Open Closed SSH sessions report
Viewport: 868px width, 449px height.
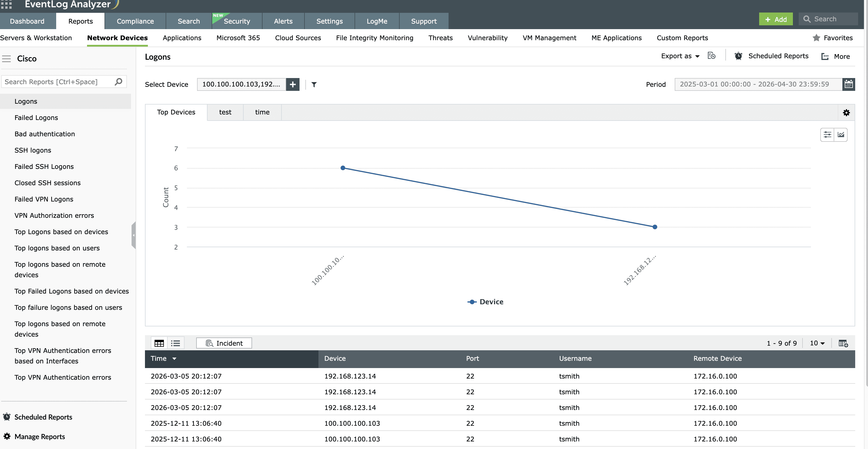pyautogui.click(x=47, y=183)
